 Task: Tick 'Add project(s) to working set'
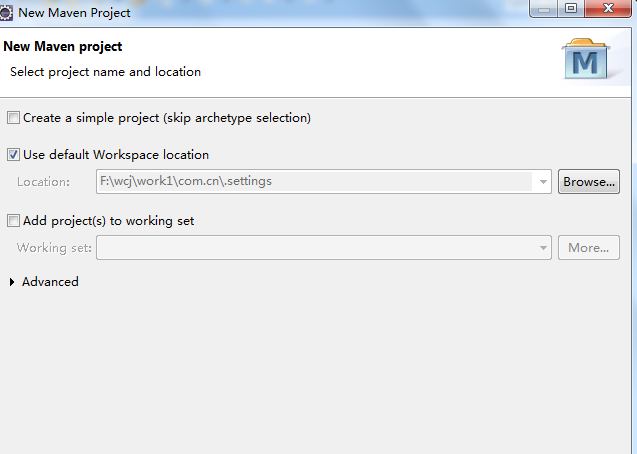click(13, 221)
